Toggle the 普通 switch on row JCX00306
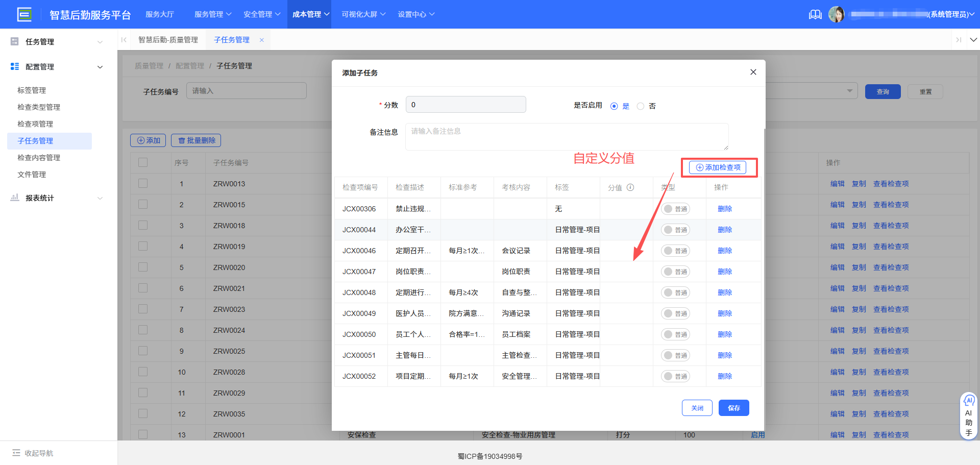Viewport: 980px width, 465px height. [x=675, y=208]
